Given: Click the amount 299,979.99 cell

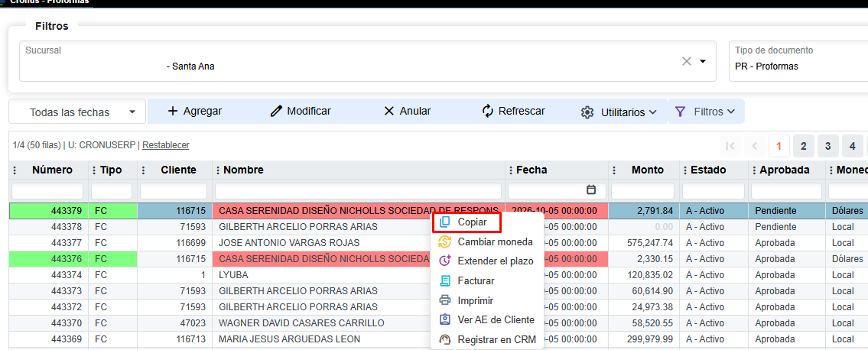Looking at the screenshot, I should (644, 339).
